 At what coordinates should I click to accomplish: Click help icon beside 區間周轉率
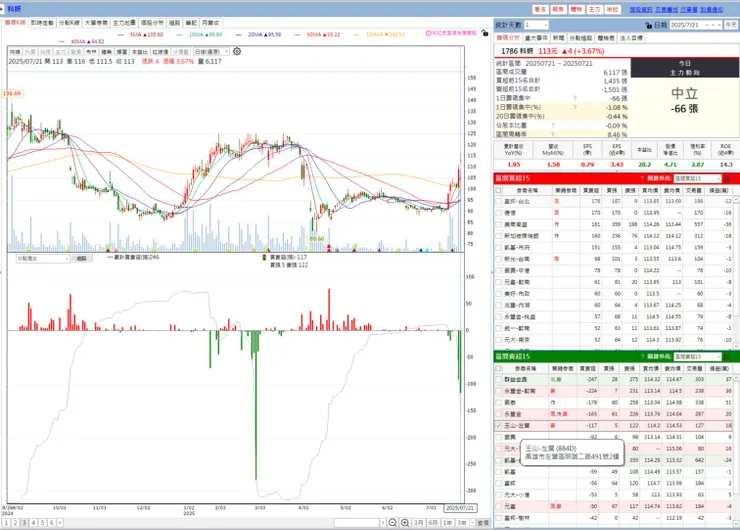[553, 135]
